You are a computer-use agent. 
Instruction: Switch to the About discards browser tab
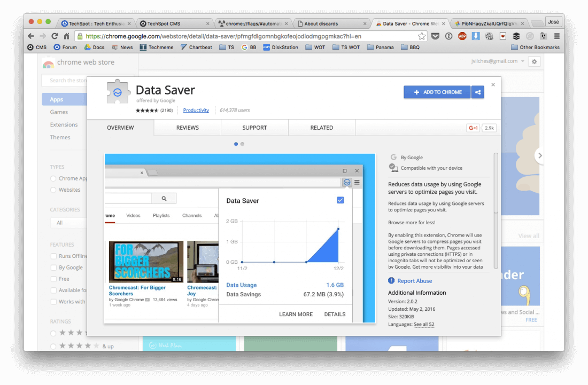coord(332,23)
